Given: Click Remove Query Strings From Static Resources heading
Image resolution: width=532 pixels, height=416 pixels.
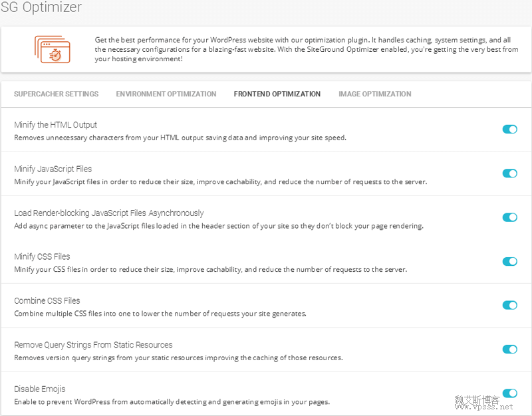Looking at the screenshot, I should [x=93, y=345].
